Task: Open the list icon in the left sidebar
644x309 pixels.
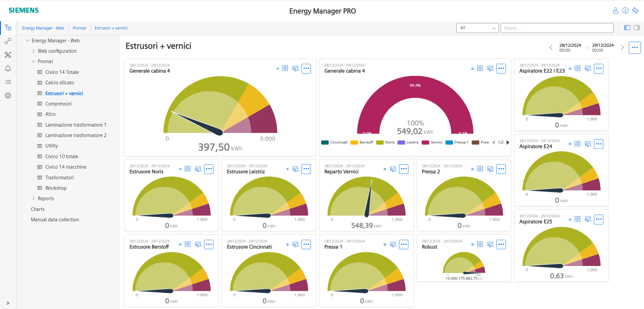Action: pos(8,82)
